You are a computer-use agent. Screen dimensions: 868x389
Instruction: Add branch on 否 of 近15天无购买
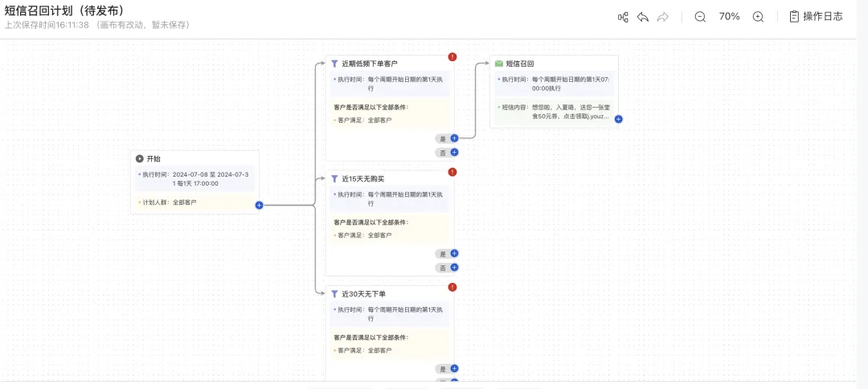click(x=454, y=268)
